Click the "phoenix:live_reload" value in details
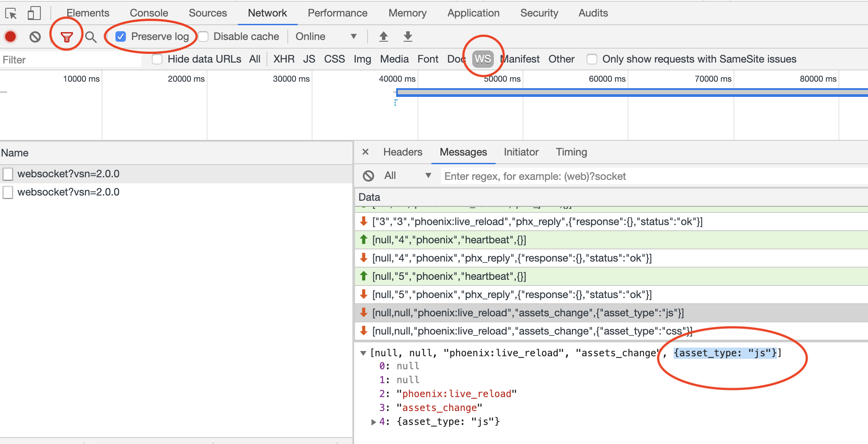The image size is (868, 444). 457,394
